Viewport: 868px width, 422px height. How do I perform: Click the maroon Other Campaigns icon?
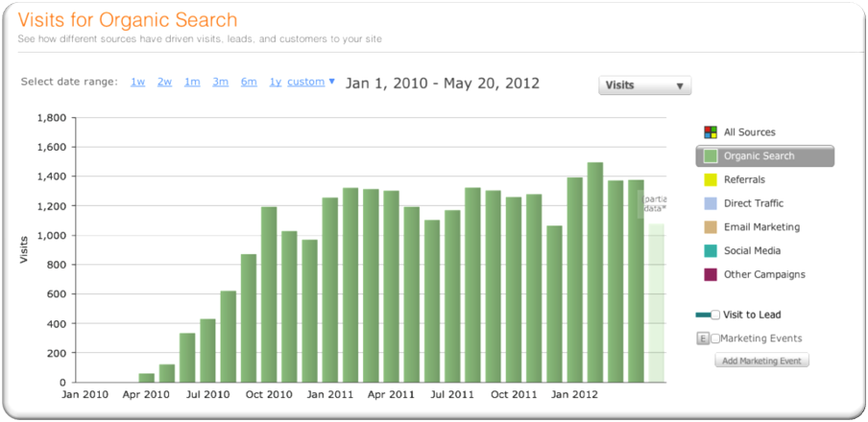coord(711,274)
